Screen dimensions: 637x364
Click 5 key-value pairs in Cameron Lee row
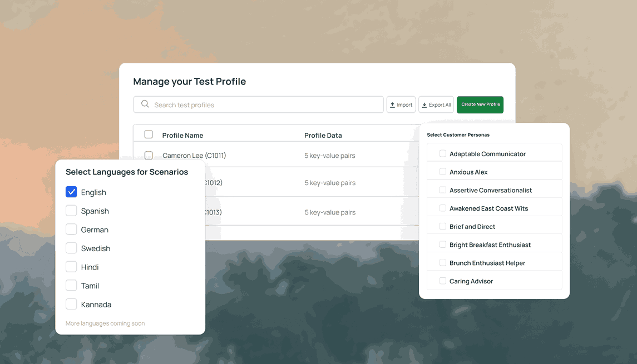pyautogui.click(x=330, y=156)
